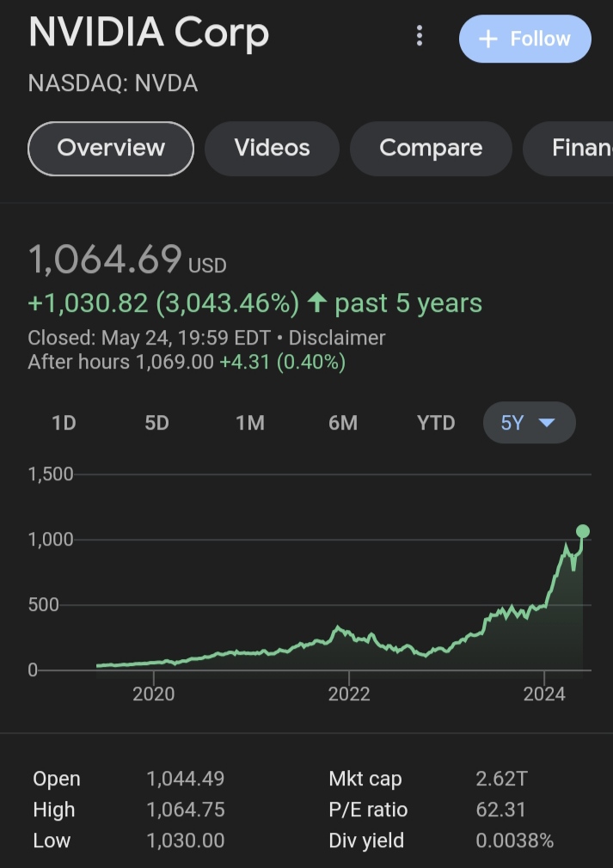Screen dimensions: 613x868
Task: Click the P/E ratio label
Action: [x=368, y=810]
